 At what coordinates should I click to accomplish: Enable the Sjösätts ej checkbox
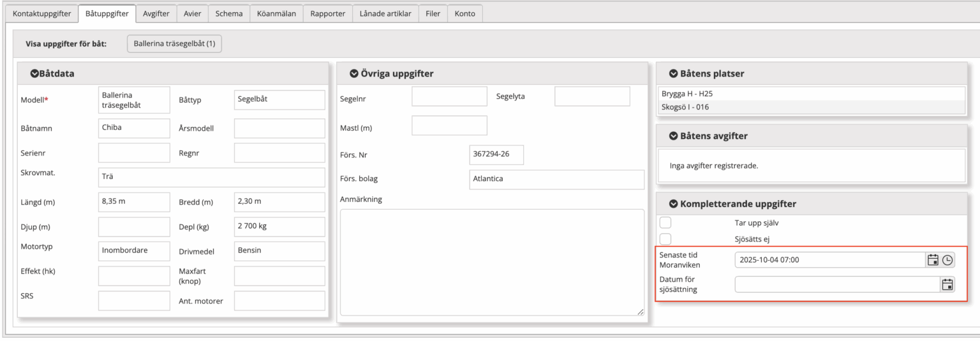(665, 239)
